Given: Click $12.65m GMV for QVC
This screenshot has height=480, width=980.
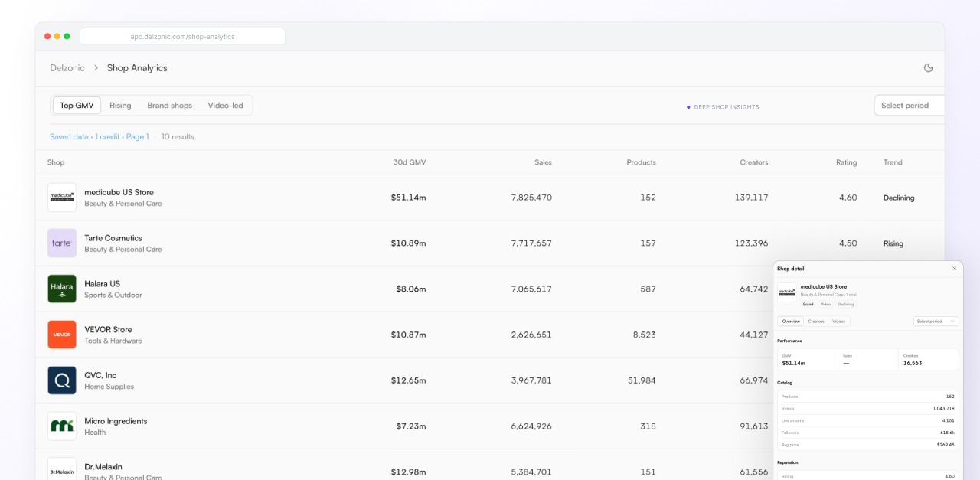Looking at the screenshot, I should (408, 380).
